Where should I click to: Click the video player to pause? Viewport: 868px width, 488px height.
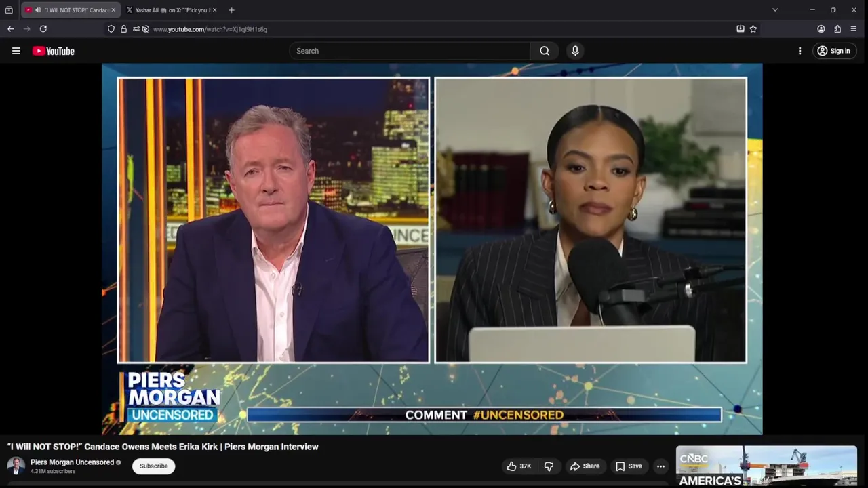click(x=432, y=249)
